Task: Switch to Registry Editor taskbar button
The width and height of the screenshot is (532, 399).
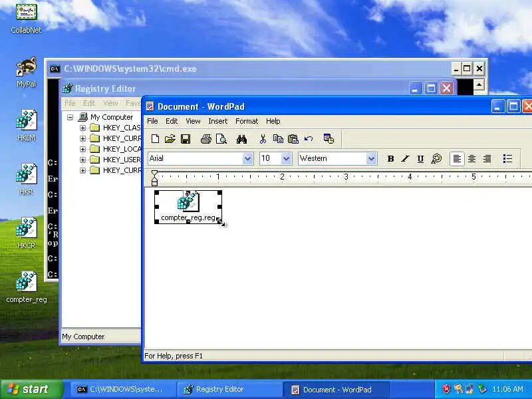Action: coord(229,390)
